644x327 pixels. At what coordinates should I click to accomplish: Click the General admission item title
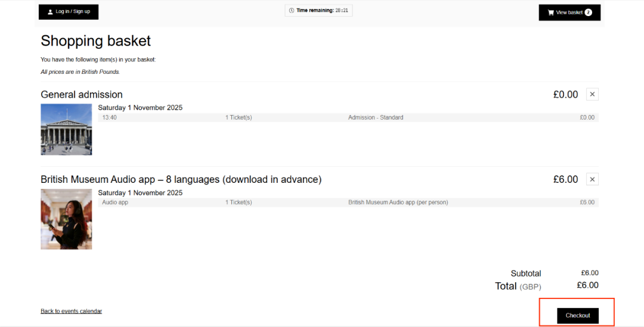[82, 95]
